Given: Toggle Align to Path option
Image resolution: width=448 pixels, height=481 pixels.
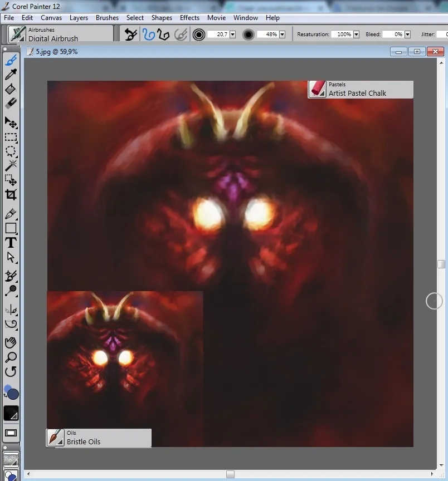Looking at the screenshot, I should click(181, 35).
